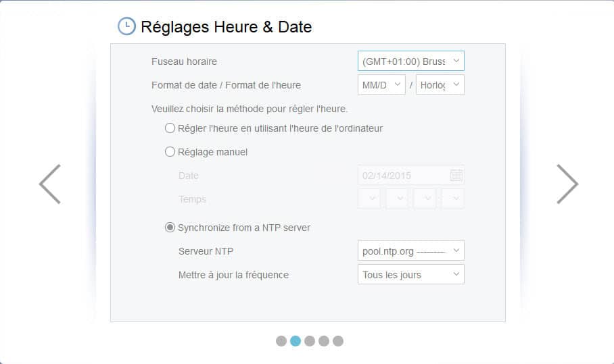Open the Fuseau horaire timezone dropdown
Screen dimensions: 614x364
[410, 61]
